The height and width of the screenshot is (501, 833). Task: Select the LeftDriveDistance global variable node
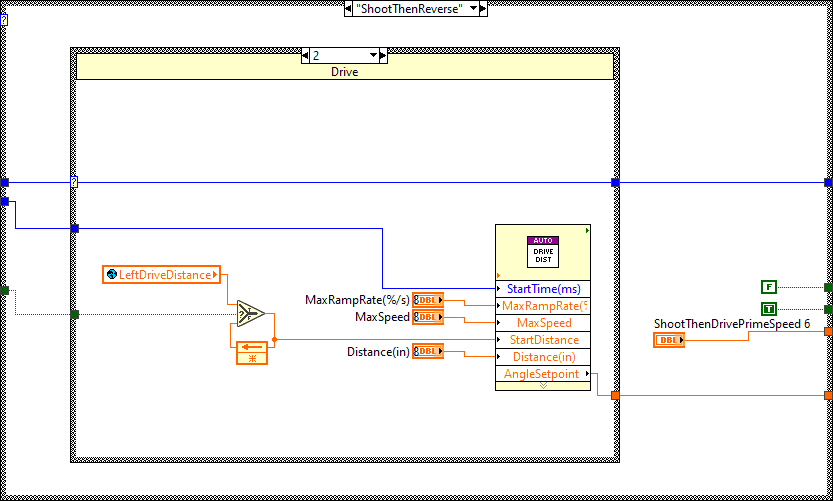coord(162,274)
